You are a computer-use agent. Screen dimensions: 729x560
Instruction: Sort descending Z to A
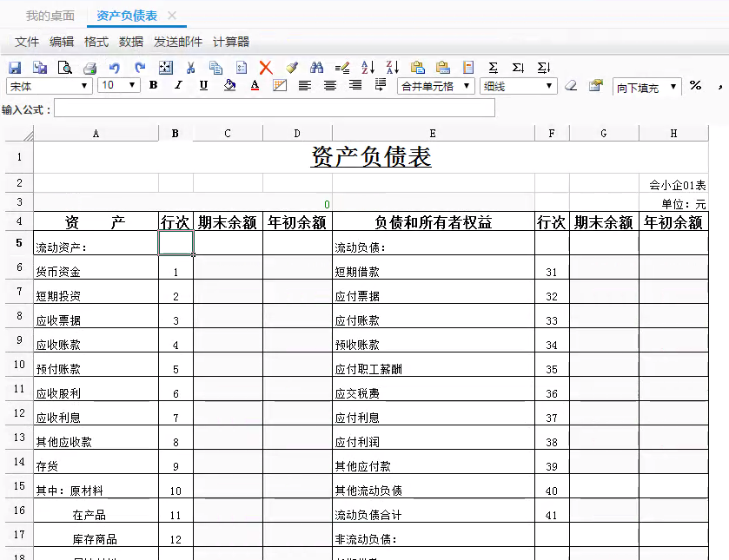[x=393, y=68]
